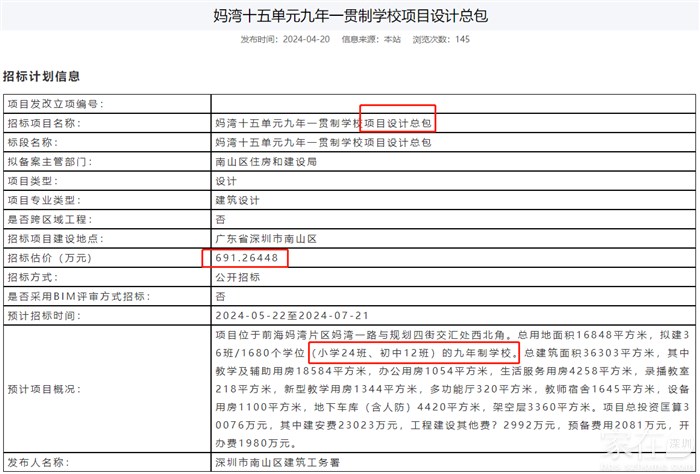Click the 是否跨区域工程 row label
700x474 pixels.
pos(49,219)
